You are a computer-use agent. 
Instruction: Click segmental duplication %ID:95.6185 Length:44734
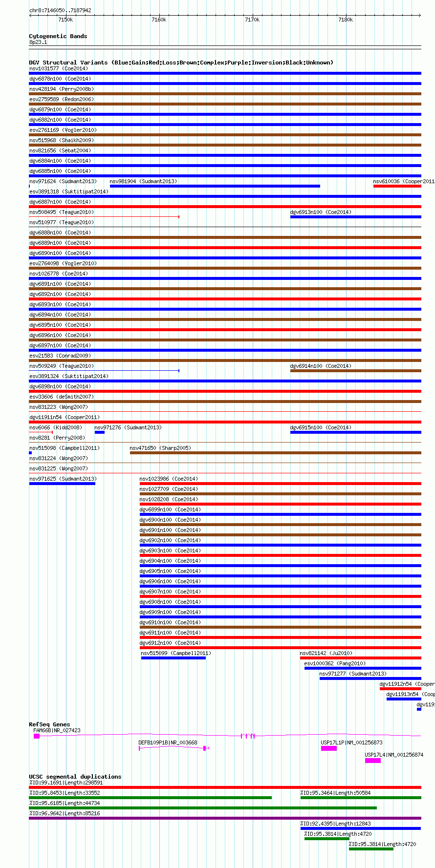[65, 803]
